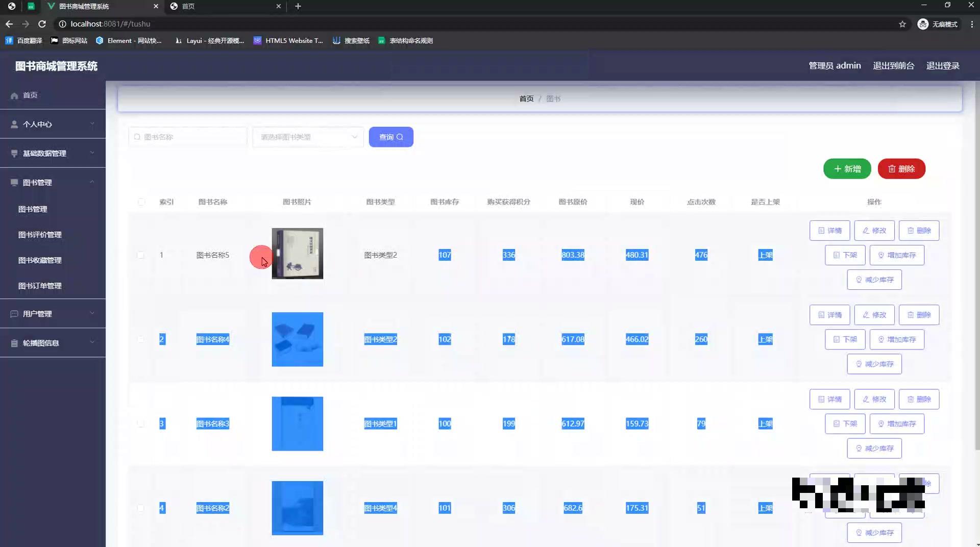Viewport: 980px width, 547px height.
Task: Click 修改 for 图书名称4
Action: 874,315
